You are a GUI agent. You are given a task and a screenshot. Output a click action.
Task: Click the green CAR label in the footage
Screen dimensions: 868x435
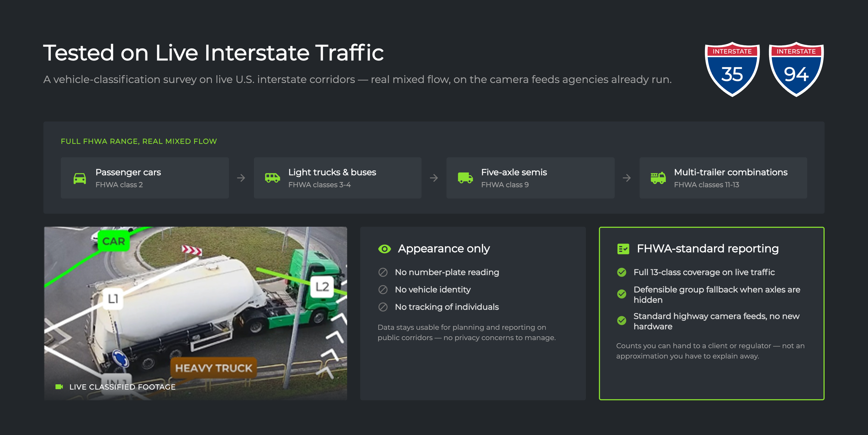(114, 241)
